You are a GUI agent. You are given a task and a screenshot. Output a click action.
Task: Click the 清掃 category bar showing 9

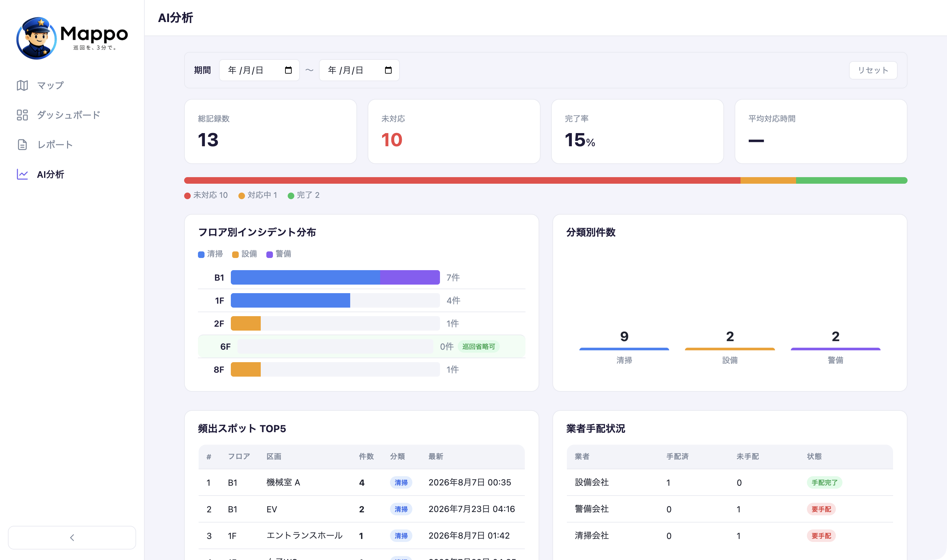pyautogui.click(x=624, y=349)
